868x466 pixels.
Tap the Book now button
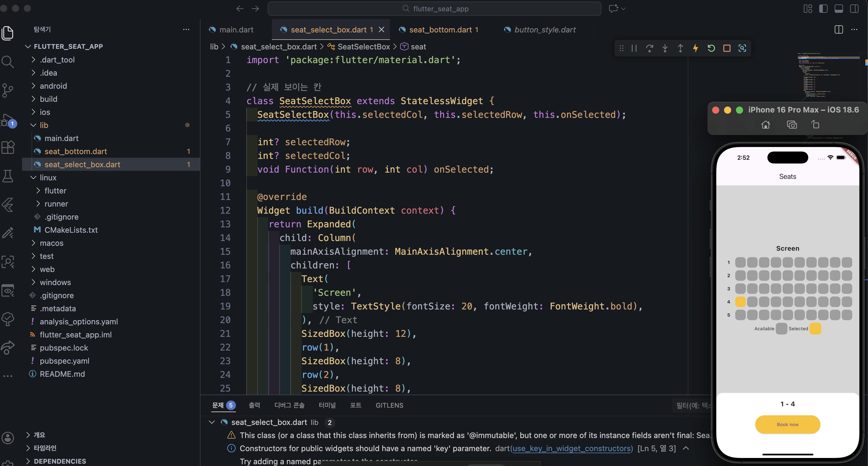point(787,424)
